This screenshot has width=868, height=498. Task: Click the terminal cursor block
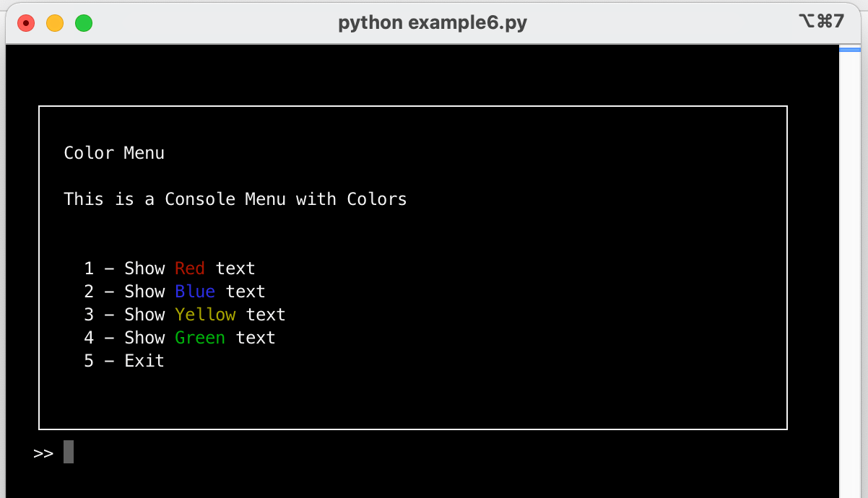click(x=69, y=452)
